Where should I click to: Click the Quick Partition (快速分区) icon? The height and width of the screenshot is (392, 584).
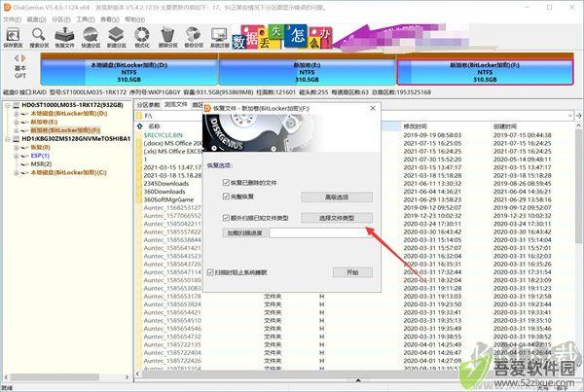coord(91,37)
